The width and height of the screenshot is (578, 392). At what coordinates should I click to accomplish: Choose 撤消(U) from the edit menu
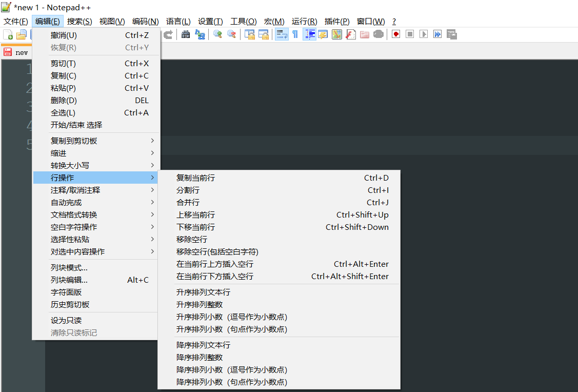point(96,35)
